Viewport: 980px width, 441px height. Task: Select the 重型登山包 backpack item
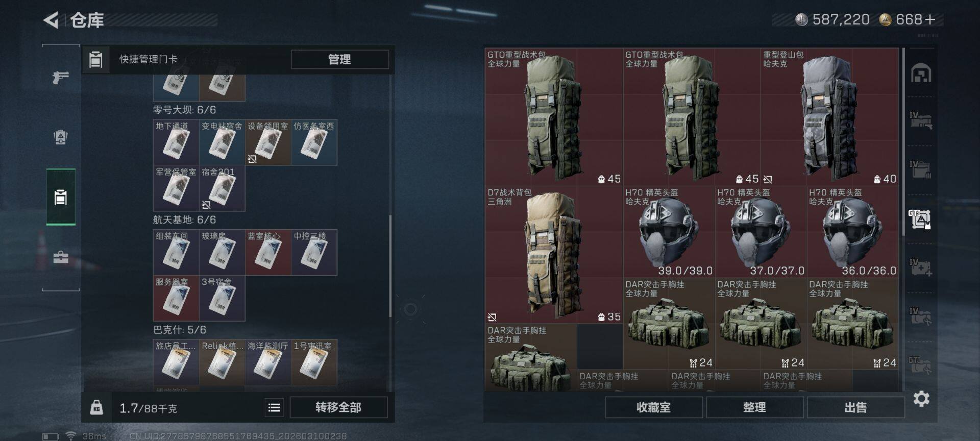coord(829,117)
